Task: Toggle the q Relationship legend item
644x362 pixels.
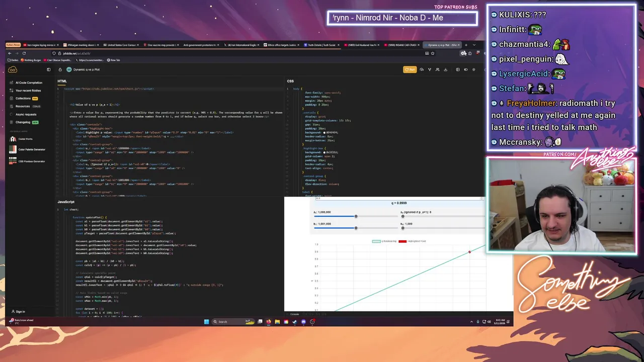Action: 383,241
